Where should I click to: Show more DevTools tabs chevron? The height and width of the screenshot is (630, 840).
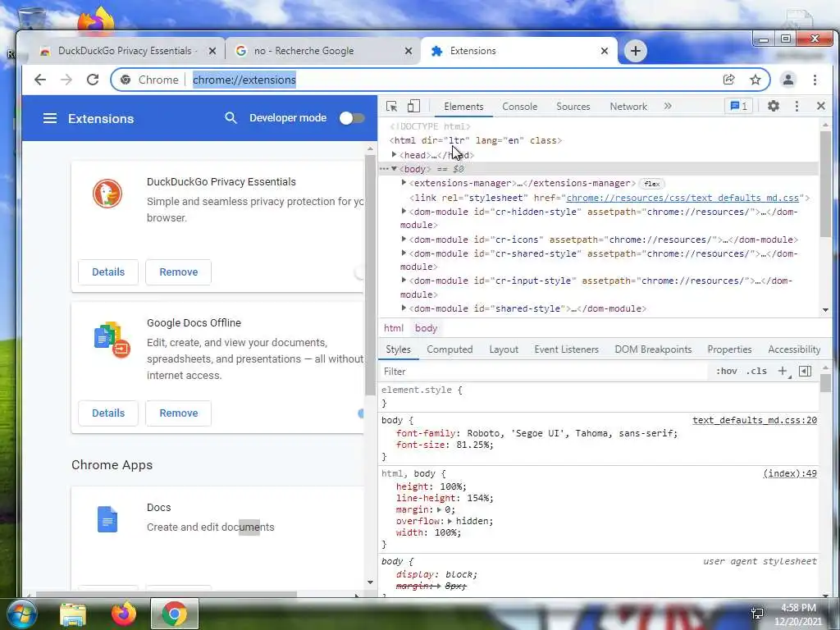668,106
